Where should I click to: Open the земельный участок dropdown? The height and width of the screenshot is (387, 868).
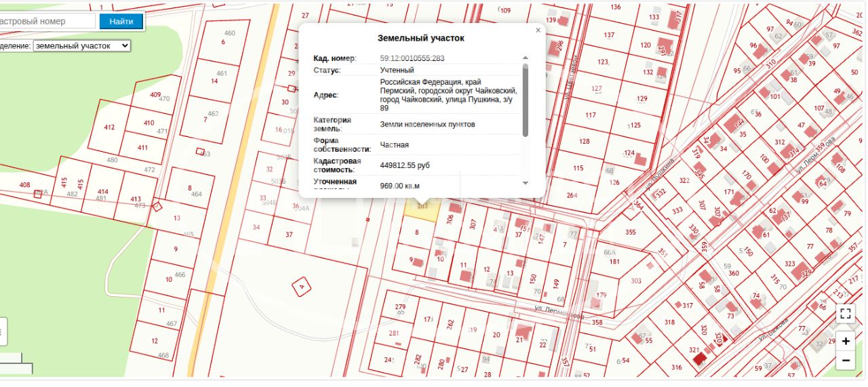[x=81, y=45]
